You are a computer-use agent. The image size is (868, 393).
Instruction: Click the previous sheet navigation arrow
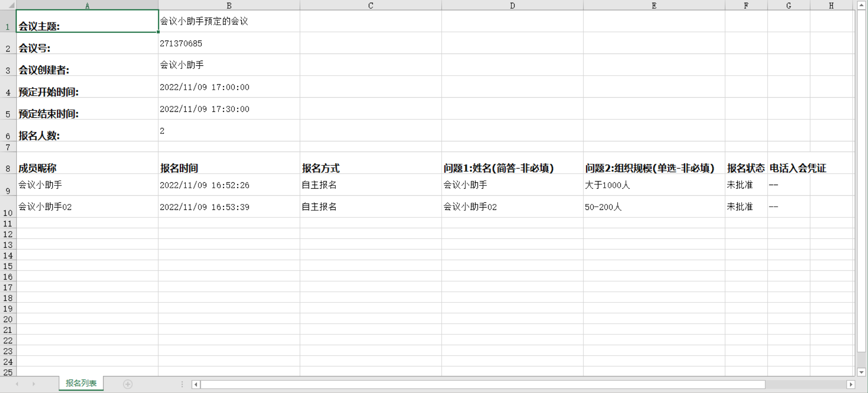(17, 384)
